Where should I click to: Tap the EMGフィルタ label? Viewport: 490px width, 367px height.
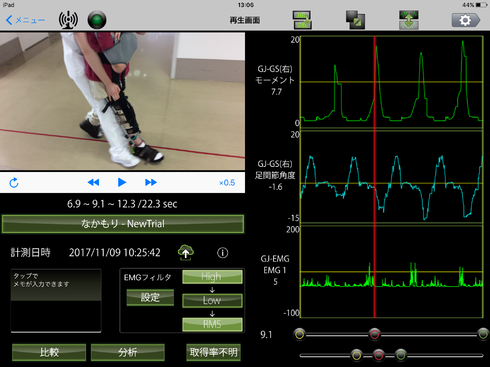pos(147,277)
